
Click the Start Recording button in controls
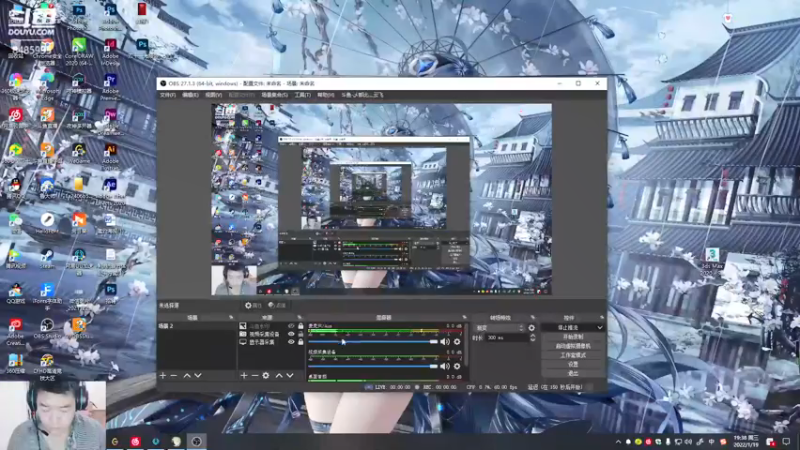[x=573, y=337]
